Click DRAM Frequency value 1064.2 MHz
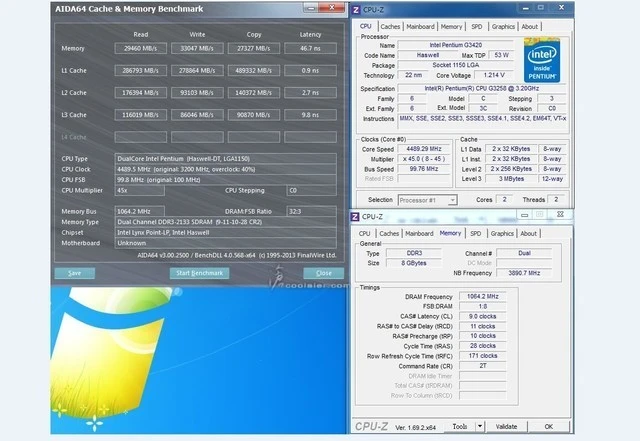 482,296
